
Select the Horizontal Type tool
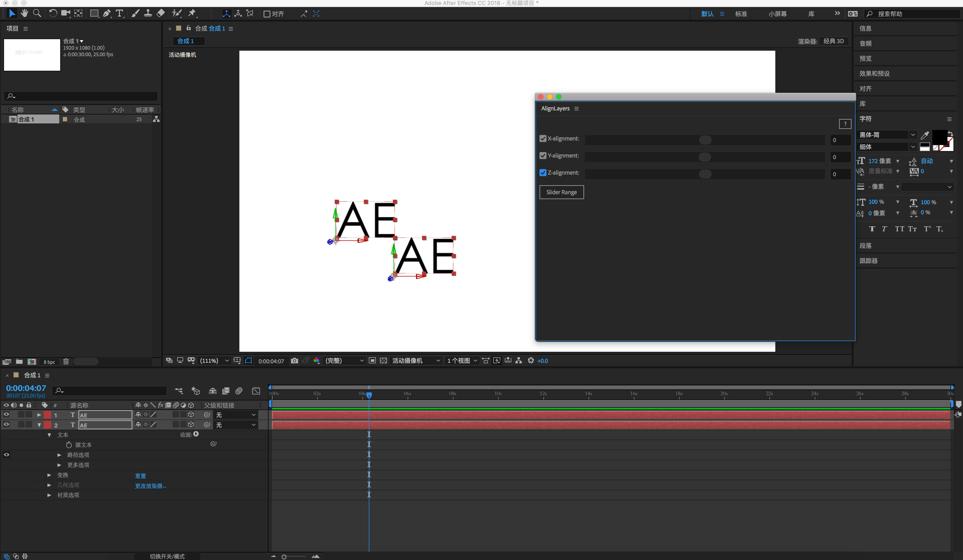(x=120, y=13)
